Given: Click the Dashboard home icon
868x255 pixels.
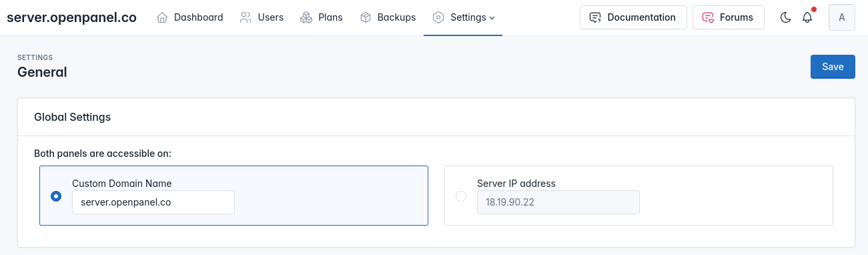Looking at the screenshot, I should pos(162,17).
